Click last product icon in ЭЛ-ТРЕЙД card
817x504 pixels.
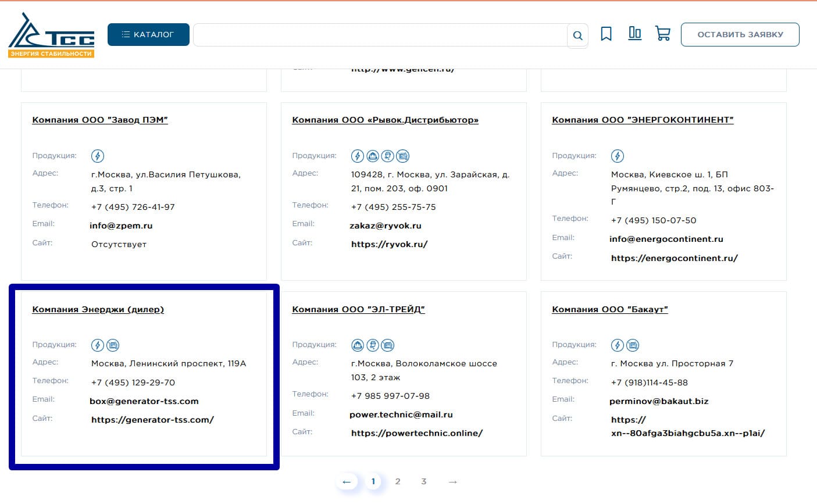(x=388, y=345)
